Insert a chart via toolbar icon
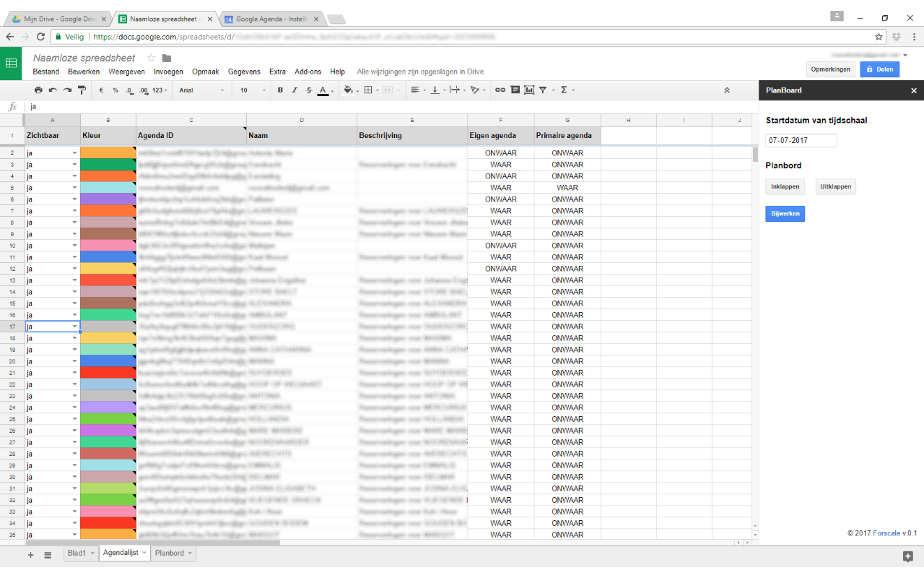 point(529,90)
